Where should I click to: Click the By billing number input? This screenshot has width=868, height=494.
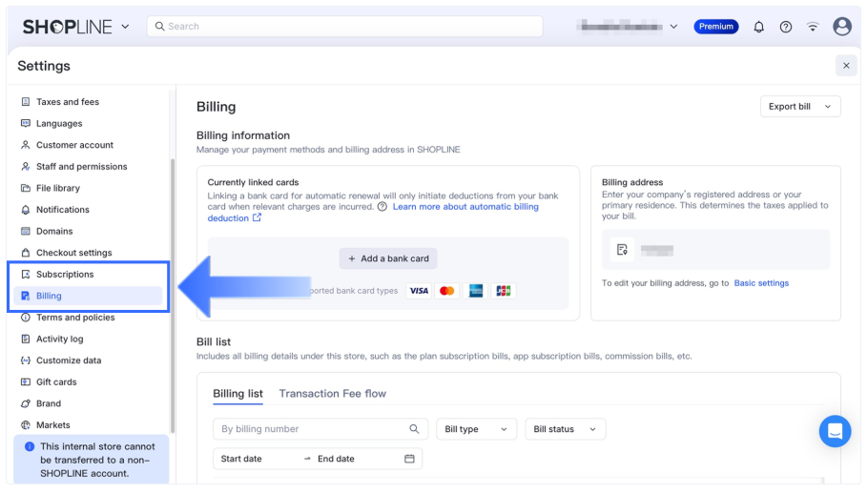click(320, 429)
